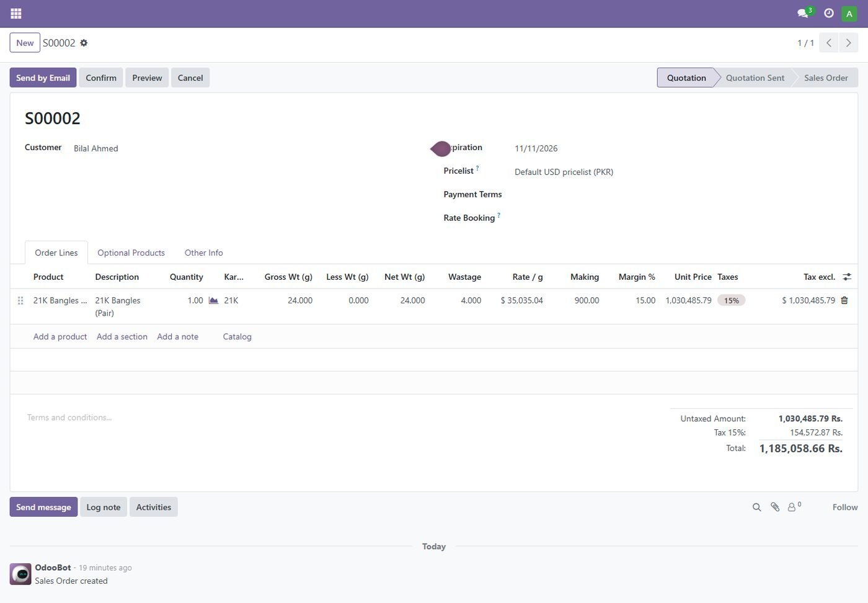
Task: Open the Pricelist dropdown field
Action: click(x=678, y=172)
